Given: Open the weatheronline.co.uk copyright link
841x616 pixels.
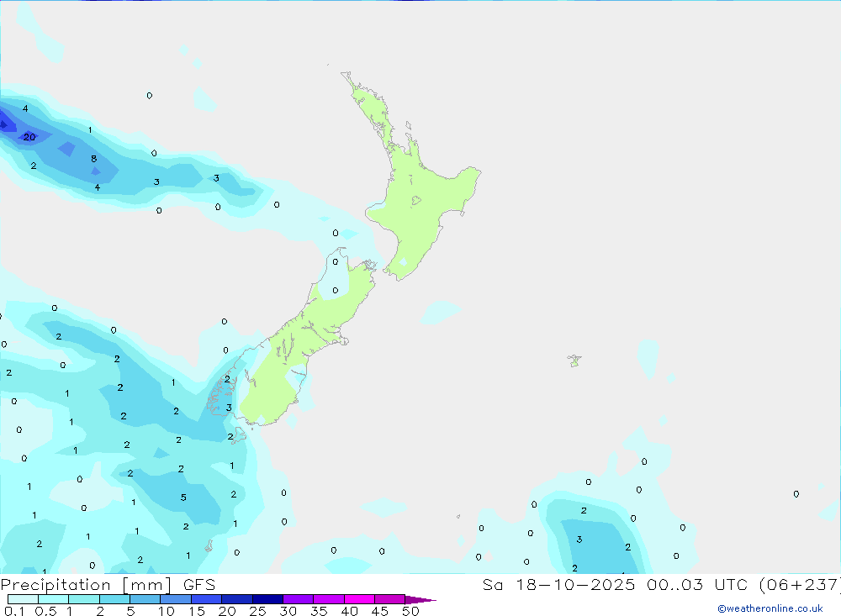Looking at the screenshot, I should (770, 608).
